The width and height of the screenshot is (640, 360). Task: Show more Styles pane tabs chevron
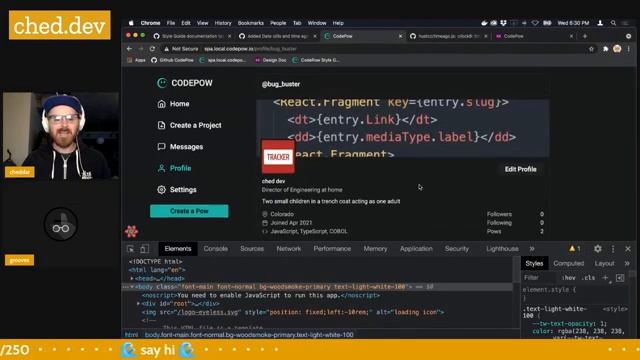pyautogui.click(x=627, y=263)
